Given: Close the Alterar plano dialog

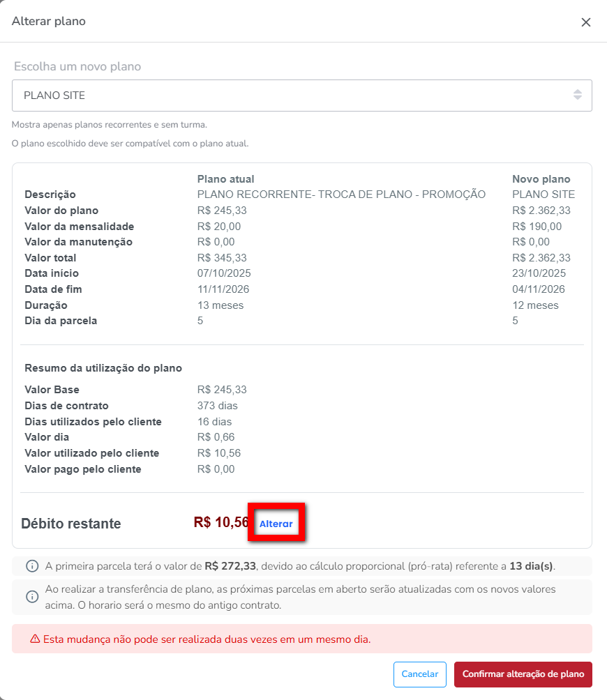Looking at the screenshot, I should [586, 22].
